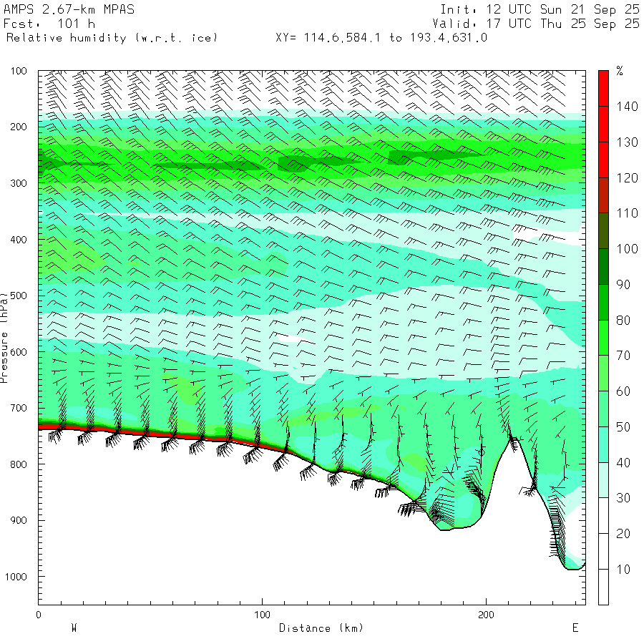Screen dimensions: 644x644
Task: Click the 900 hPa pressure axis label
Action: [19, 520]
